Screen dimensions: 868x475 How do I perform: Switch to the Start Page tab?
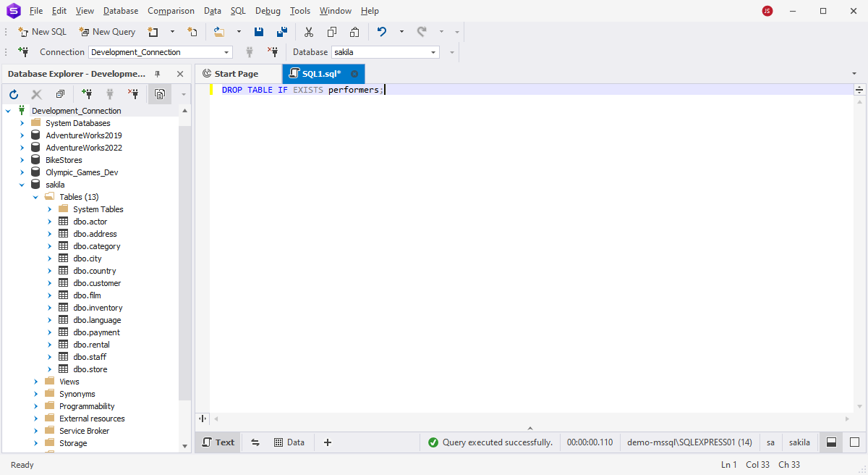(x=237, y=74)
